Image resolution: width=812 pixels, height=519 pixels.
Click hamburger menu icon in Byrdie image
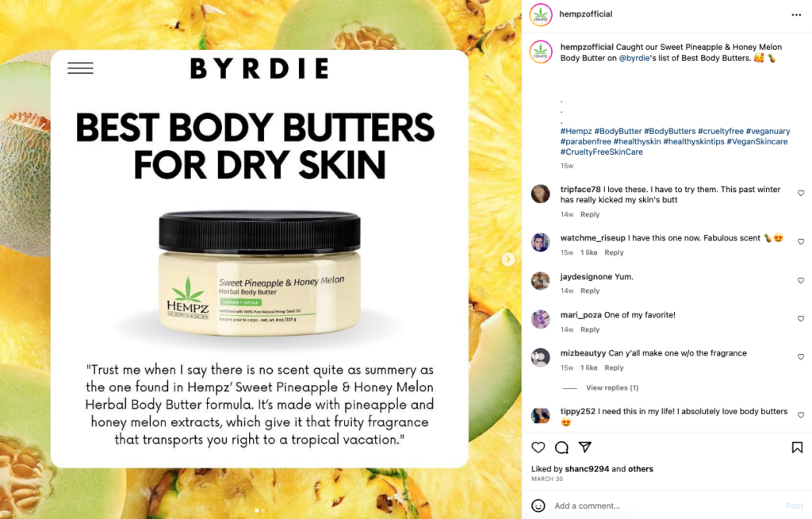(x=80, y=68)
